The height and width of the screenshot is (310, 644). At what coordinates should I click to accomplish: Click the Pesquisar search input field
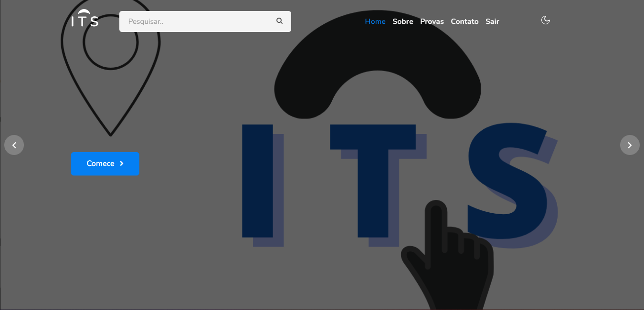pyautogui.click(x=196, y=21)
